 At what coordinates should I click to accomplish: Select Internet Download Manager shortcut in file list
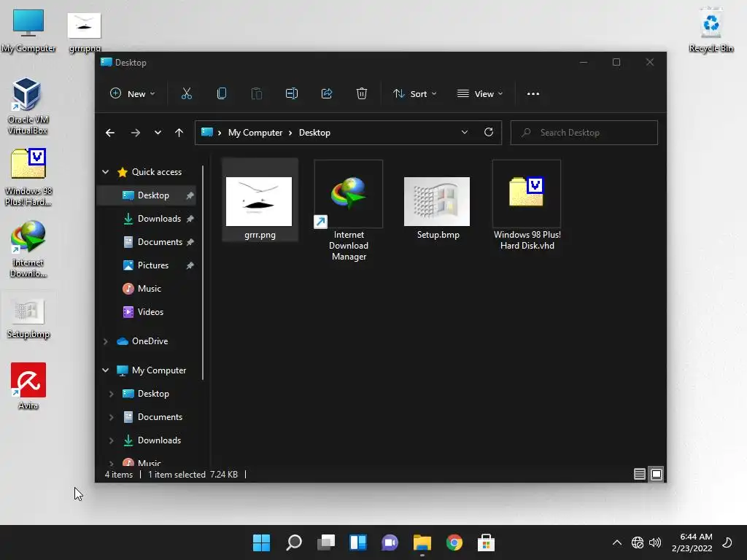349,211
